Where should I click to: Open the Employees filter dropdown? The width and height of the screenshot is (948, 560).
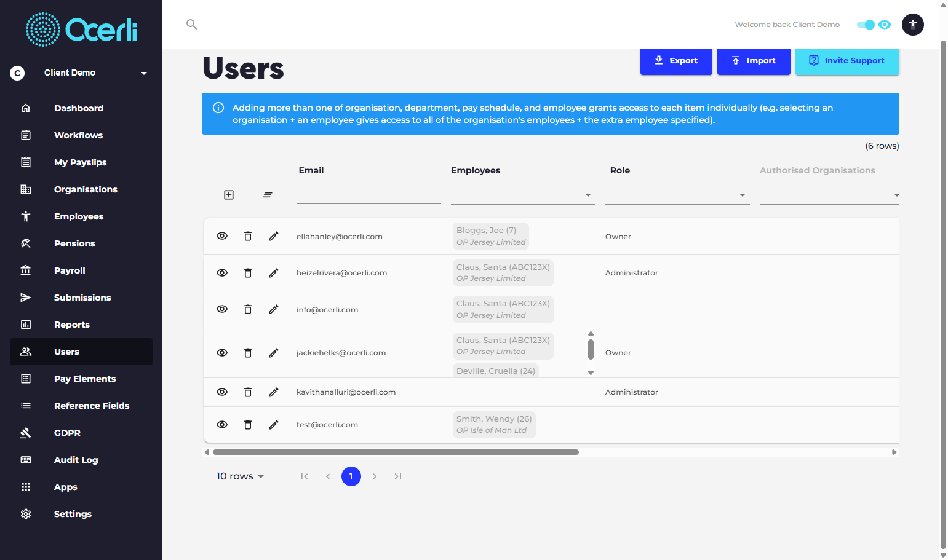tap(523, 195)
